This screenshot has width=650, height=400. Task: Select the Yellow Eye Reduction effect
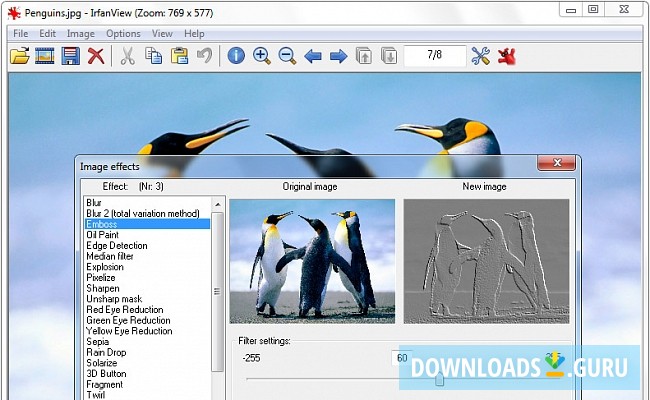[x=147, y=331]
